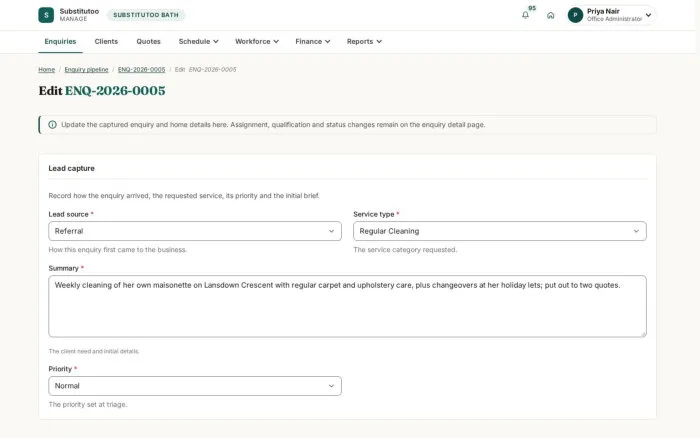The height and width of the screenshot is (438, 700).
Task: Open the Enquiries tab
Action: (60, 42)
